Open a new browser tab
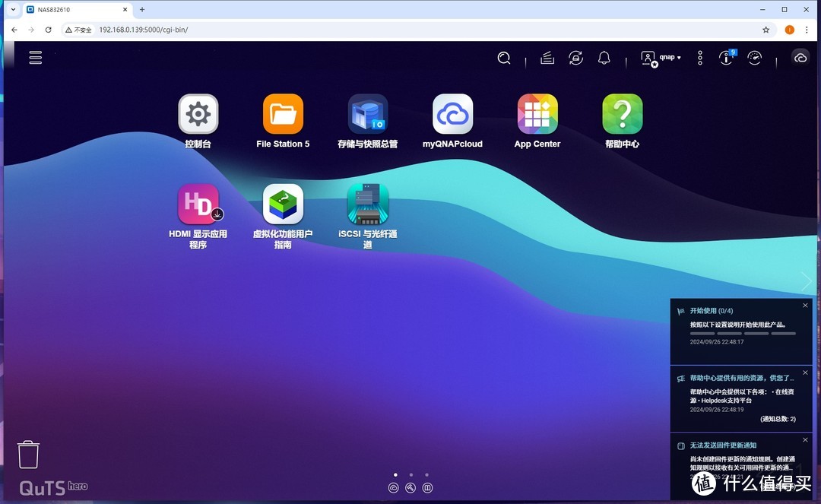Viewport: 821px width, 504px height. pyautogui.click(x=142, y=9)
